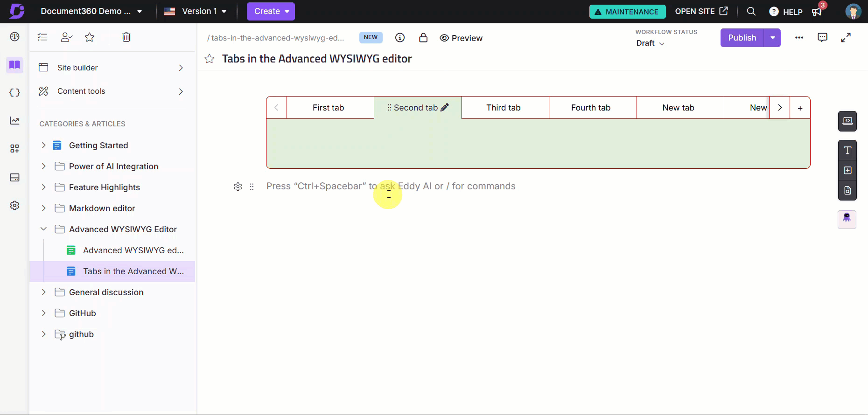Open the three-dots more options menu
868x415 pixels.
click(799, 38)
